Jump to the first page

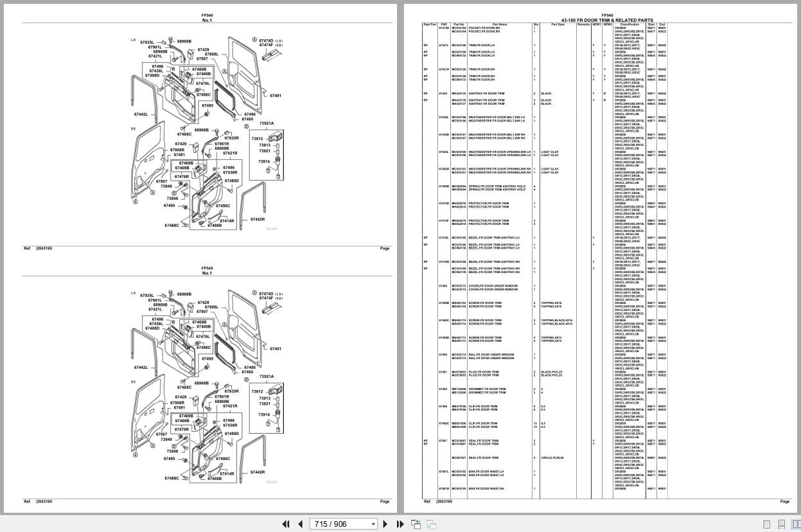coord(286,524)
